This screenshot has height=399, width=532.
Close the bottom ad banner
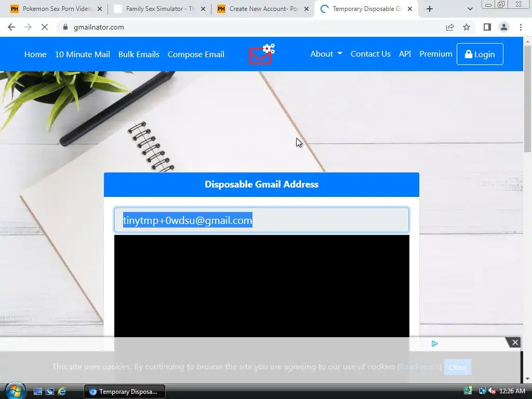pyautogui.click(x=515, y=342)
